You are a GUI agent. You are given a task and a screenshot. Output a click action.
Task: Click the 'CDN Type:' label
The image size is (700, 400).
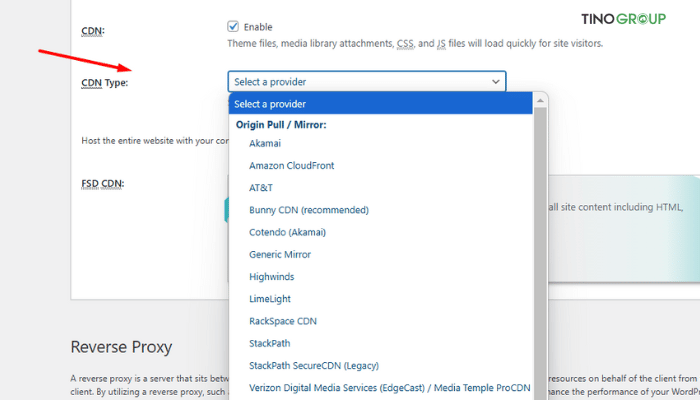click(104, 83)
